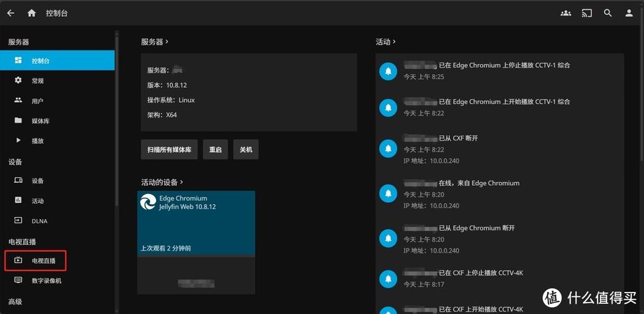Screen dimensions: 644x314
Task: Click bell icon for 在线，来自 Edge Chromium
Action: point(388,193)
